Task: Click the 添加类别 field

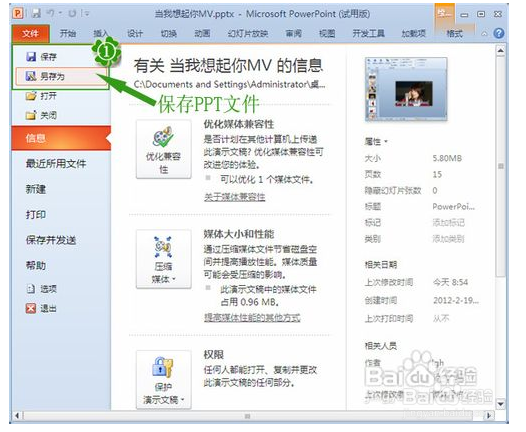Action: [448, 239]
